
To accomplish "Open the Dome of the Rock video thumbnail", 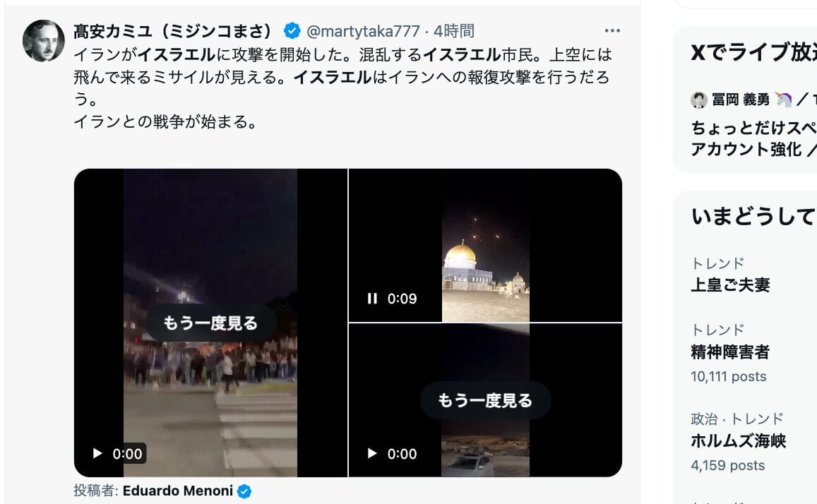I will pyautogui.click(x=485, y=245).
